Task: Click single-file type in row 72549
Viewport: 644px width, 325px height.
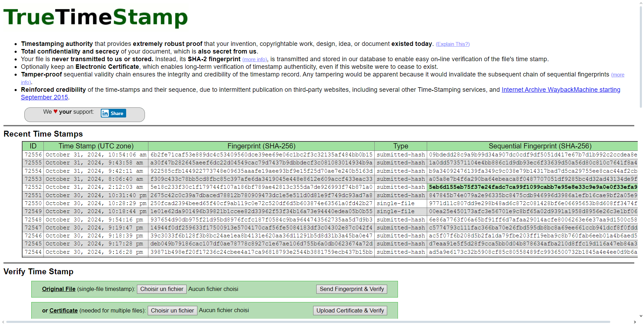Action: 401,211
